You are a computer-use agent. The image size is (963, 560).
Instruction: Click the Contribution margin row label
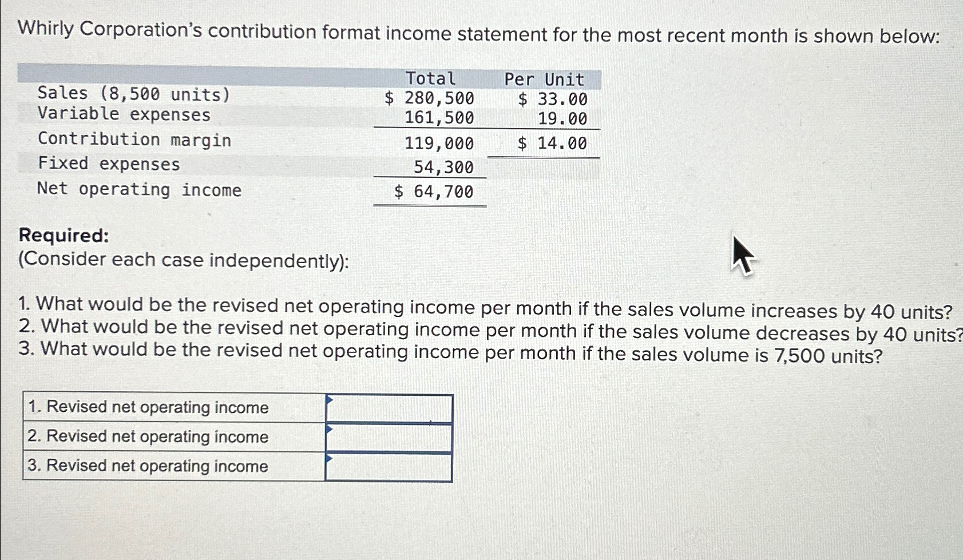[134, 140]
